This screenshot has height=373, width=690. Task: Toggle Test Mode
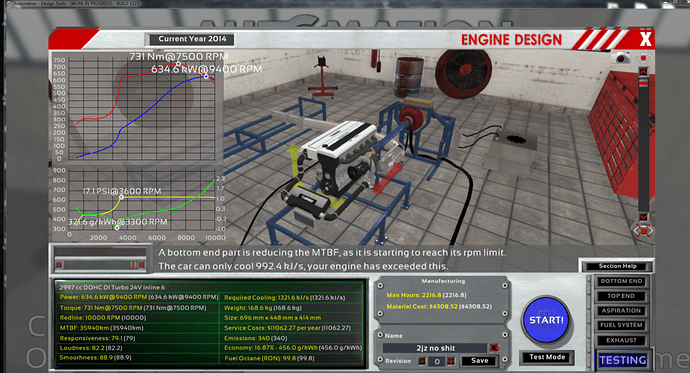547,357
